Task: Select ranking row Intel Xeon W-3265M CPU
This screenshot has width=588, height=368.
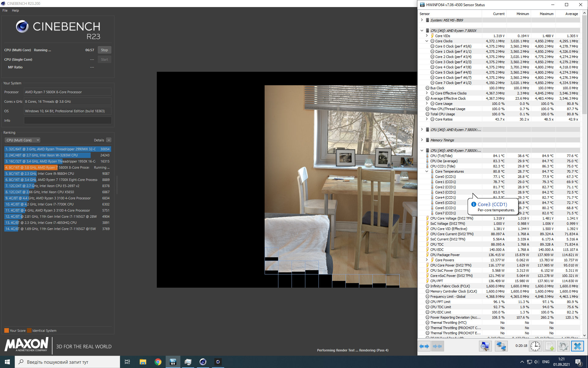Action: coord(58,155)
